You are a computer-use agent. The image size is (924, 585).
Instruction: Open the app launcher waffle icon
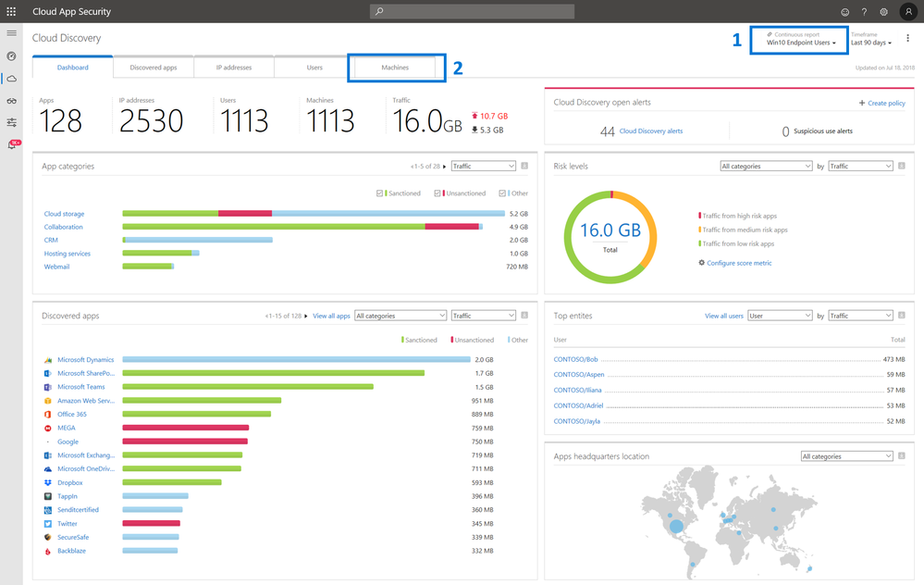(x=11, y=11)
